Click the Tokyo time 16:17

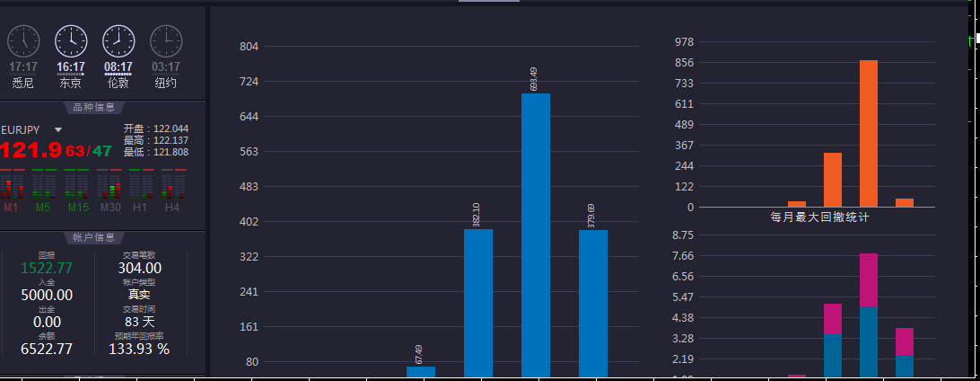(71, 66)
